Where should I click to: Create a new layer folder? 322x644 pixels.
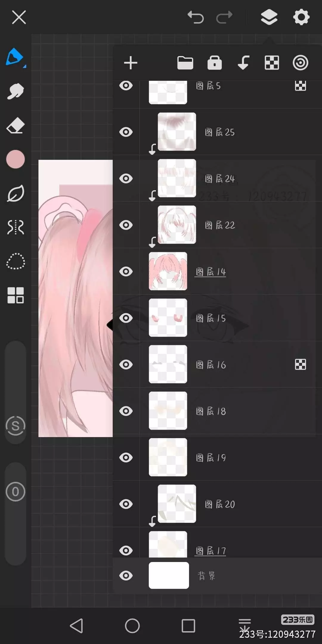185,63
